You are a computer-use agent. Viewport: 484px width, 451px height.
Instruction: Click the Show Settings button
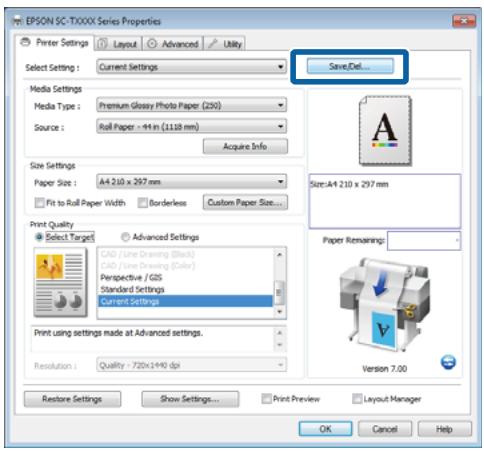tap(190, 399)
